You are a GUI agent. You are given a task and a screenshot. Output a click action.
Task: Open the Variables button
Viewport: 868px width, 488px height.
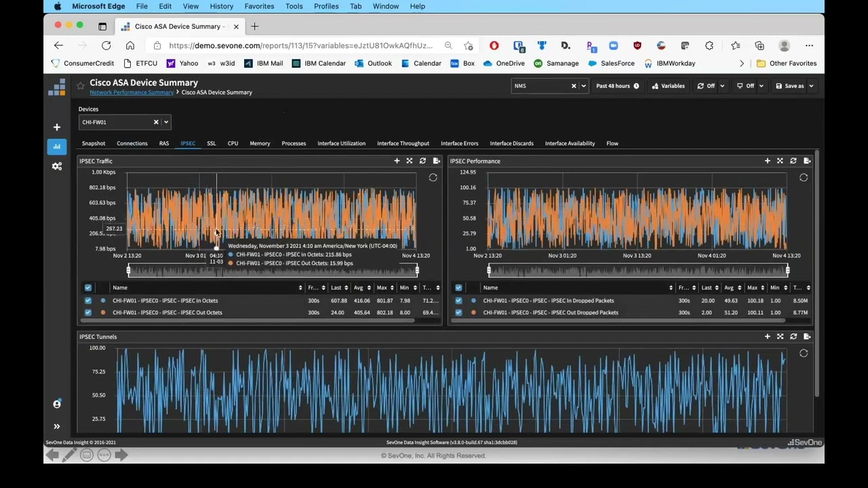(669, 86)
